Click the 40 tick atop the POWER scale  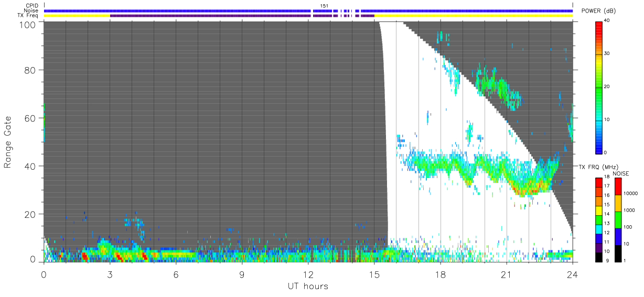[x=607, y=21]
